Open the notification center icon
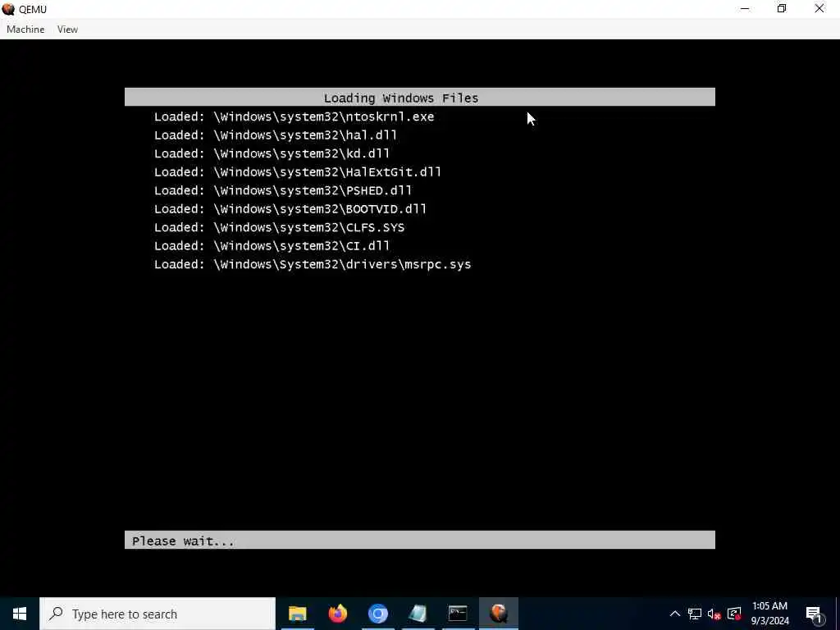 (x=814, y=614)
